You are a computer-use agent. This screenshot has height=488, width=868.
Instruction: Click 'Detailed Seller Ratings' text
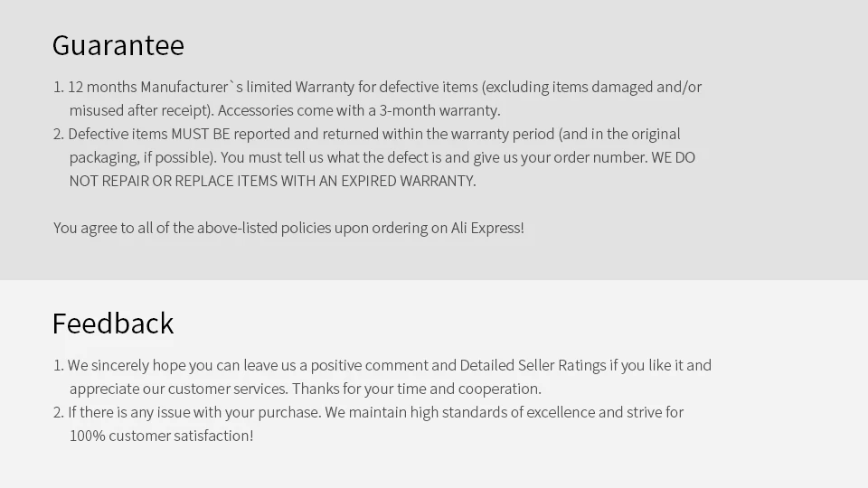point(533,366)
